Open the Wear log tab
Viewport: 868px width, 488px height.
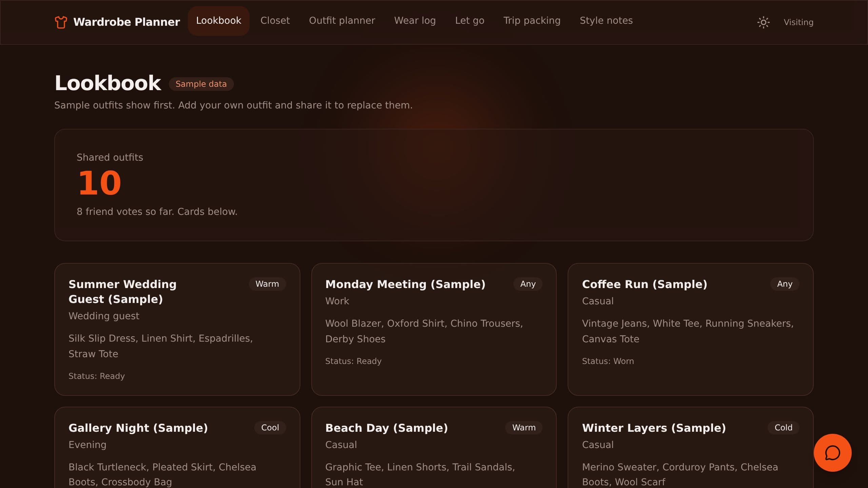415,21
